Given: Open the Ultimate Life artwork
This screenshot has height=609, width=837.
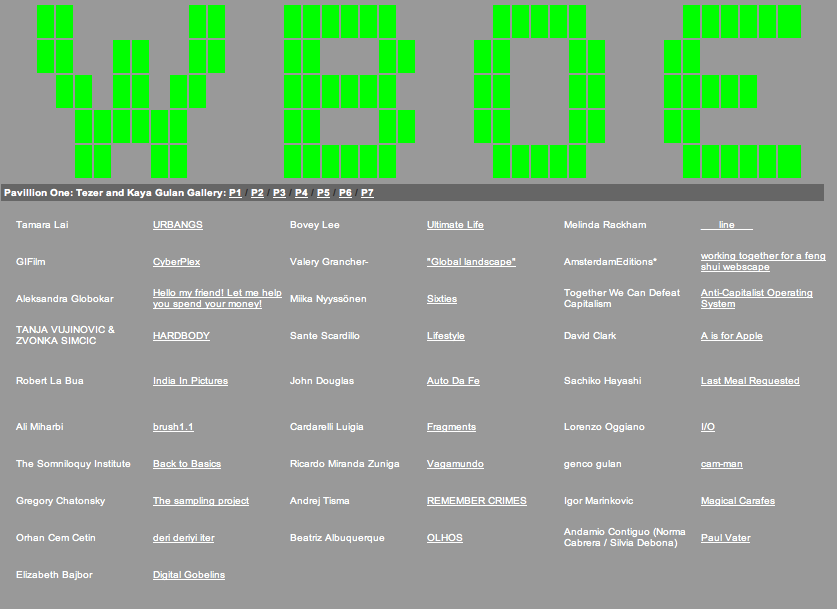Looking at the screenshot, I should pos(455,225).
